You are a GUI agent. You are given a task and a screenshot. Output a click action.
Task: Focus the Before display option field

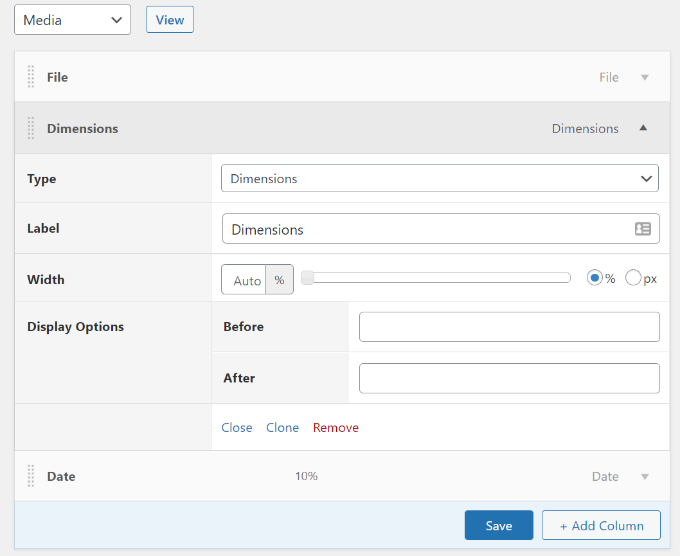click(509, 327)
